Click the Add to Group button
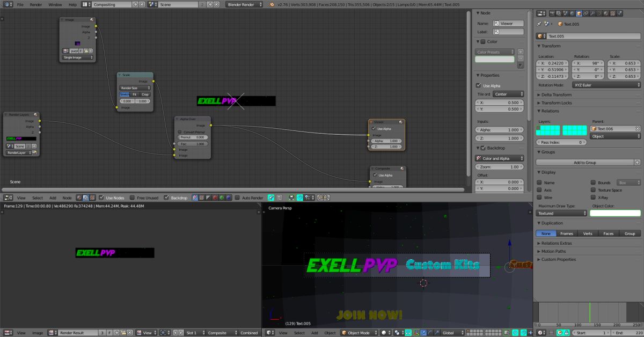 (585, 162)
